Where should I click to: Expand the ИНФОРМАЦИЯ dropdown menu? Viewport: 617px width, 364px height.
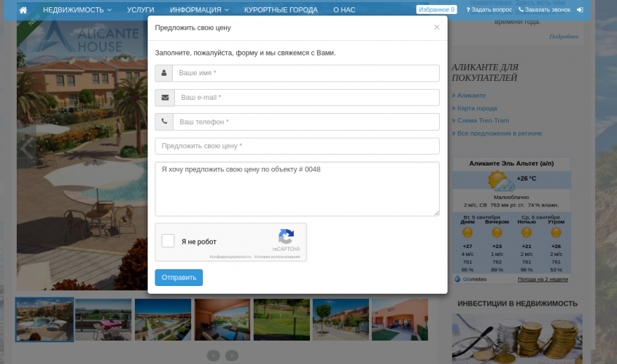199,10
